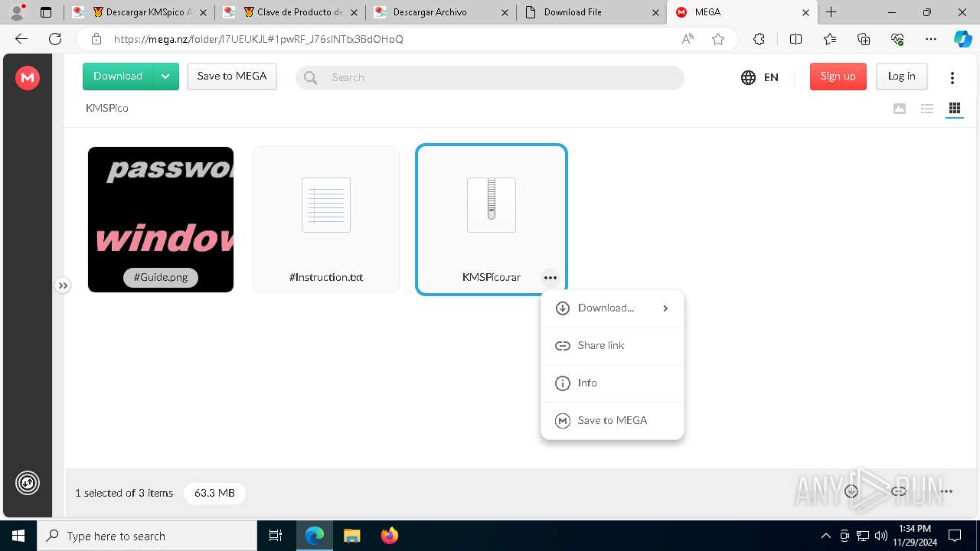Open Task View on the taskbar
This screenshot has height=551, width=980.
click(276, 536)
